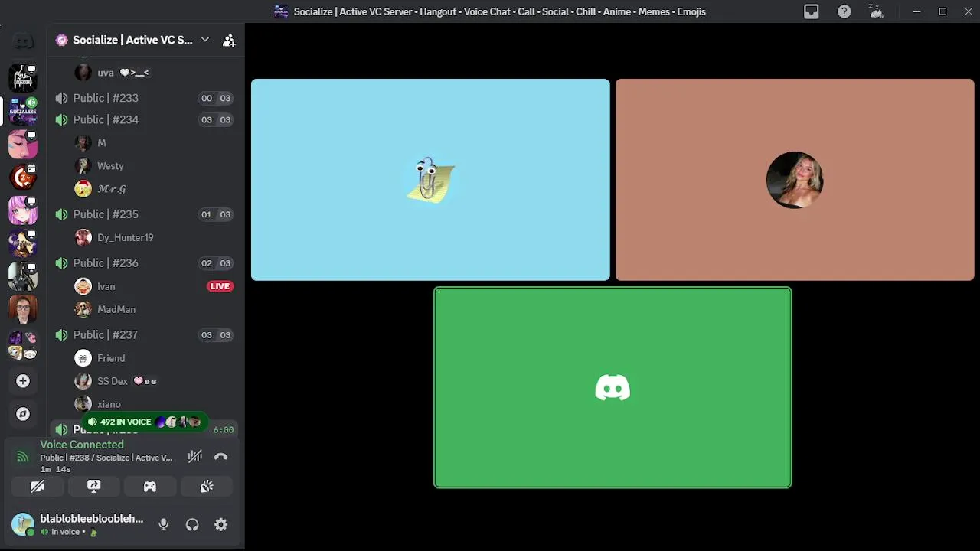The height and width of the screenshot is (551, 980).
Task: Select the pink crying face server icon
Action: point(23,144)
